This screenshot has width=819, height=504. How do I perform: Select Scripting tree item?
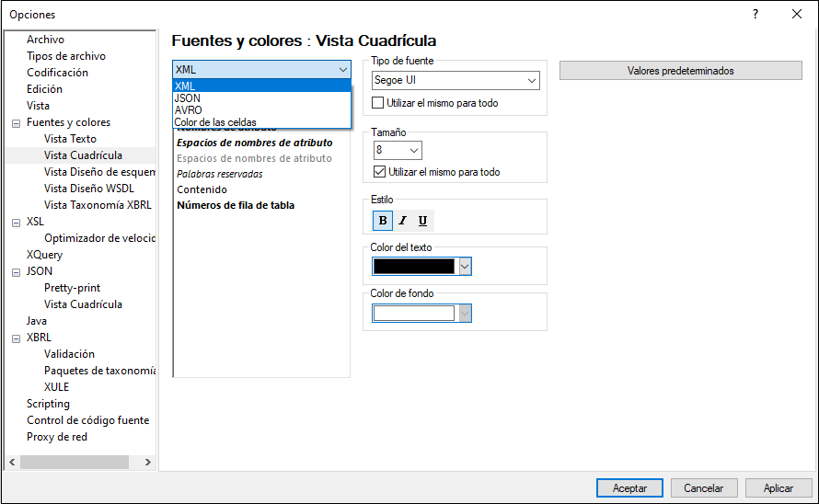[x=48, y=404]
